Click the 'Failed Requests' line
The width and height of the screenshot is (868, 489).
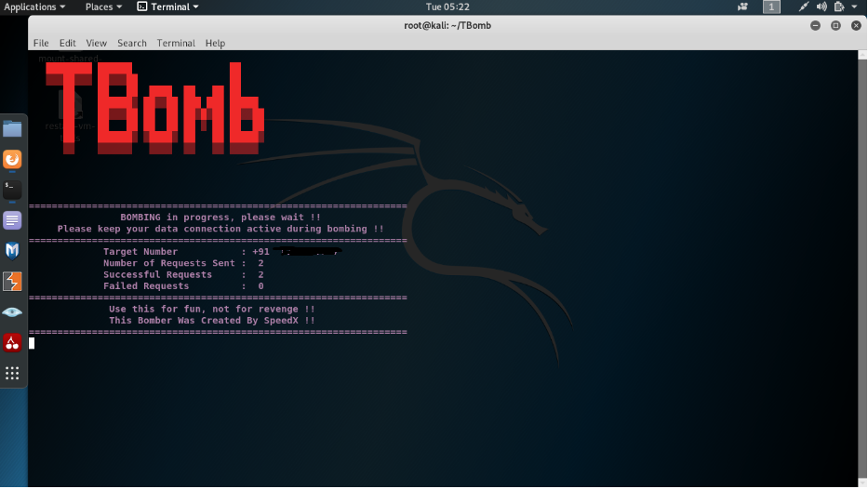click(183, 286)
